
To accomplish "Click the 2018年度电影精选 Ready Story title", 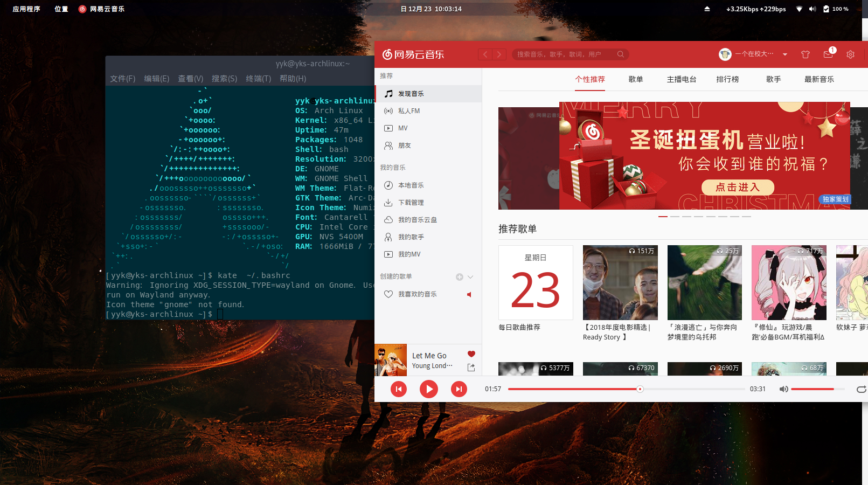I will point(617,332).
